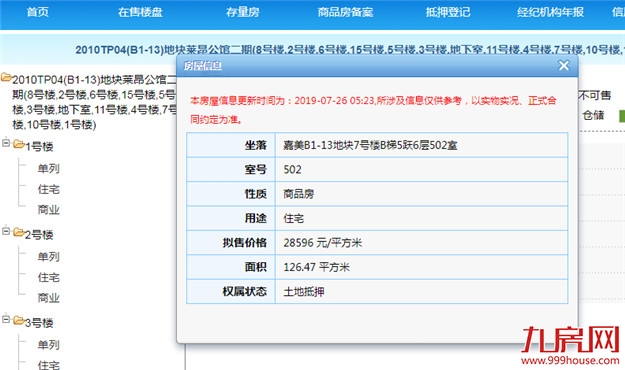Open the 首页 navigation tab
Screen dimensions: 625x370
coord(37,12)
